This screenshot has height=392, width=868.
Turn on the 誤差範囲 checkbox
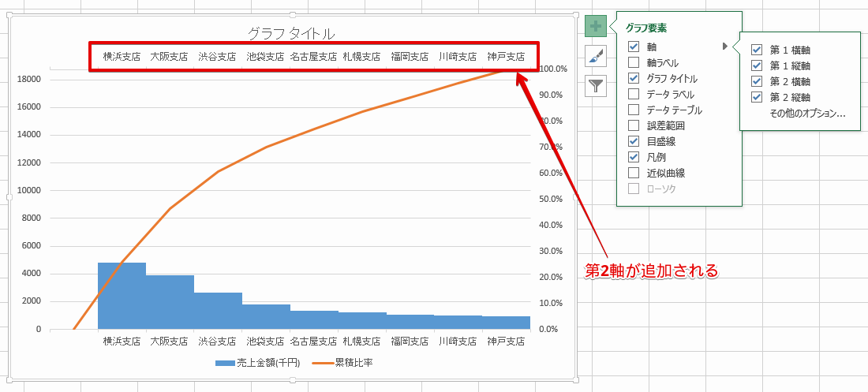[x=634, y=125]
